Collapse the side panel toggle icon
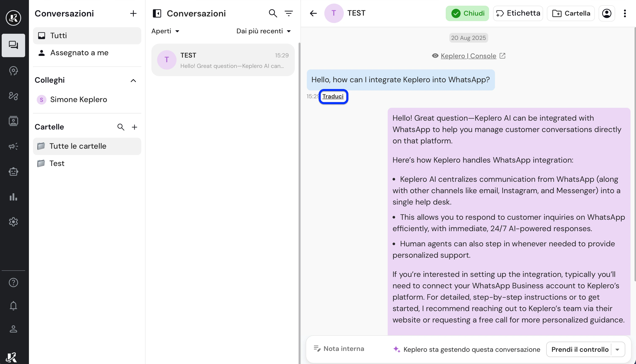 pos(157,13)
